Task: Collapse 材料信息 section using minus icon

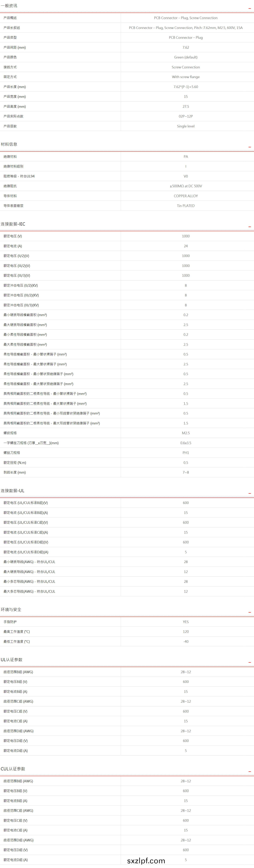Action: 250,147
